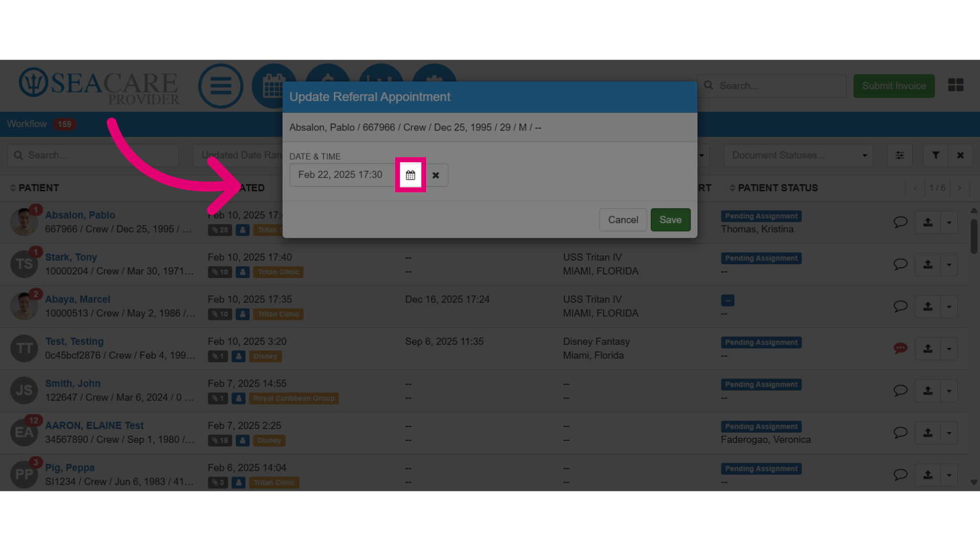Viewport: 980px width, 551px height.
Task: Open AARON, ELAINE Test patient link
Action: pos(94,425)
